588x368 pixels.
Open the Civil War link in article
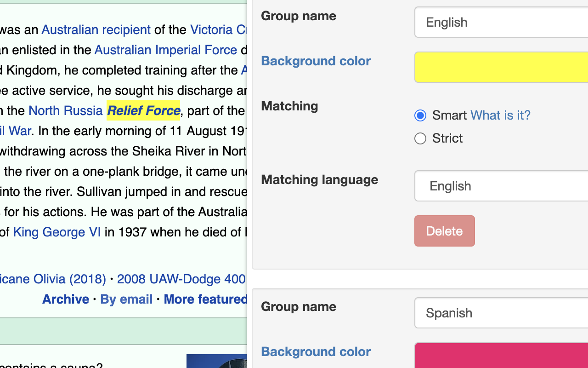point(16,131)
